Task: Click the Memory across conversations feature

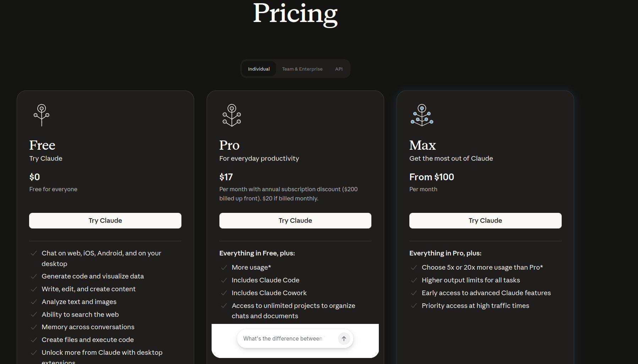Action: [88, 327]
